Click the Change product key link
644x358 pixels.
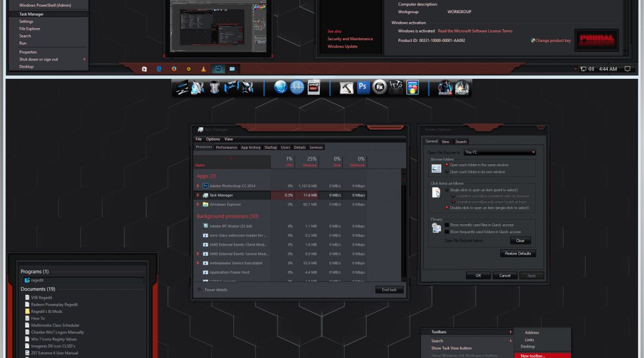[553, 41]
